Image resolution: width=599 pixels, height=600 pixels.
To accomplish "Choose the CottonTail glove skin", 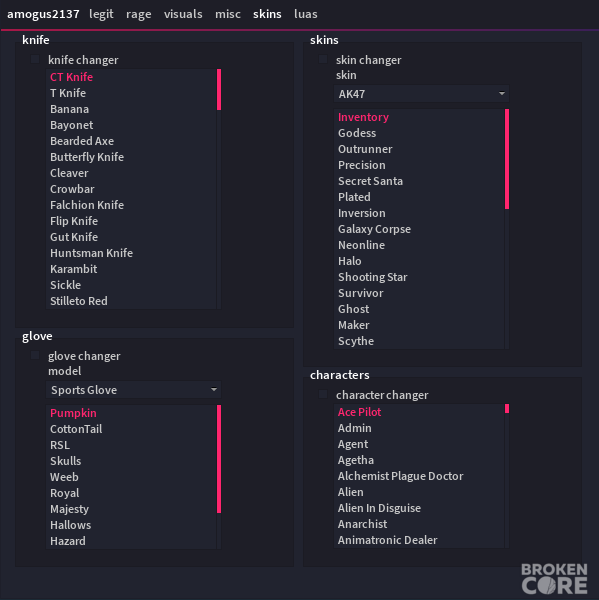I will coord(131,429).
